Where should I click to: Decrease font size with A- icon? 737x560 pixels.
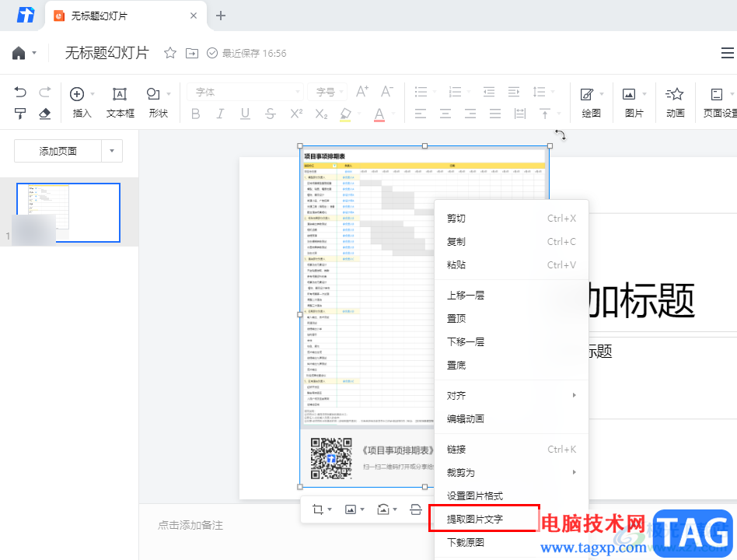coord(387,91)
